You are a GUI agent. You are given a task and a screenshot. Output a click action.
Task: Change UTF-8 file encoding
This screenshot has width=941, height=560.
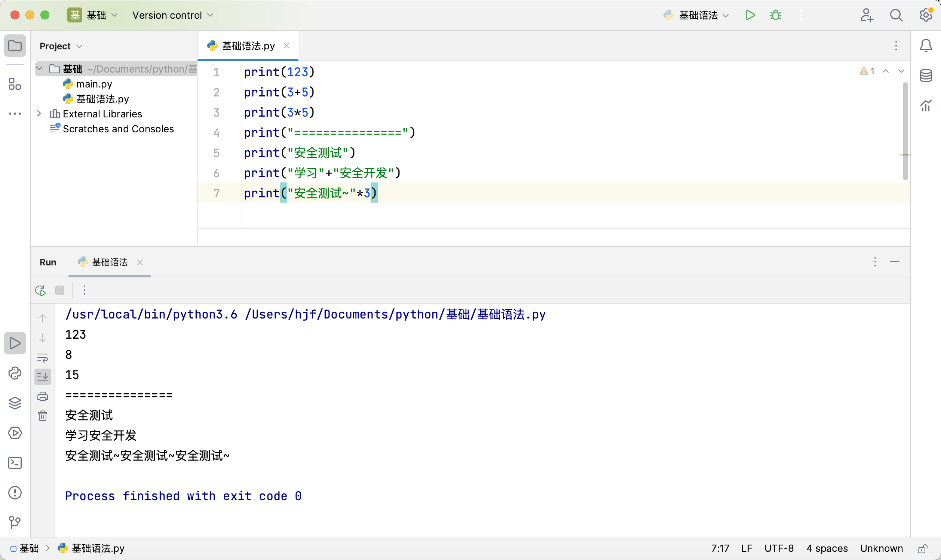[x=779, y=549]
